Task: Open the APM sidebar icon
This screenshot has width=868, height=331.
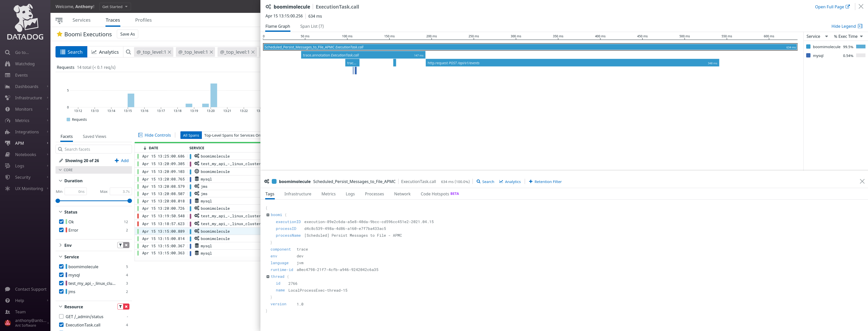Action: [7, 143]
